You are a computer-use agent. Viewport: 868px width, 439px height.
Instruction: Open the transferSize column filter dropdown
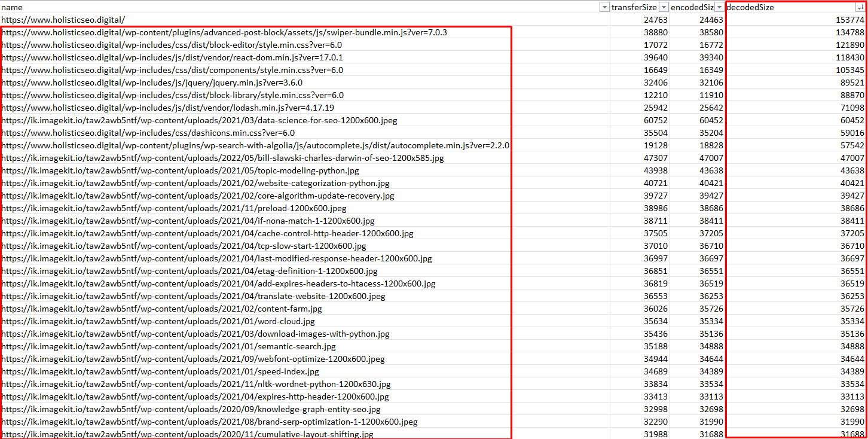tap(662, 7)
